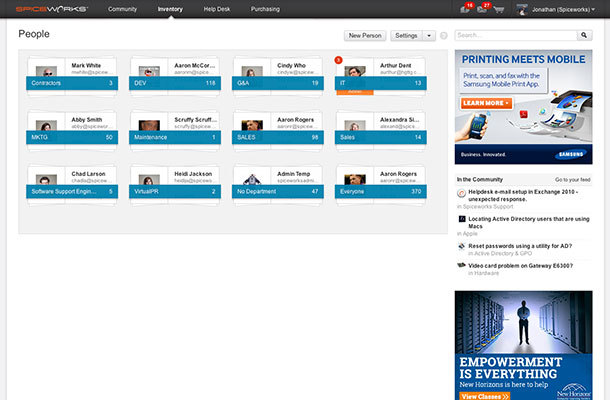Screen dimensions: 610x400
Task: Click Heidi Jackson's photo thumbnail
Action: pos(149,180)
